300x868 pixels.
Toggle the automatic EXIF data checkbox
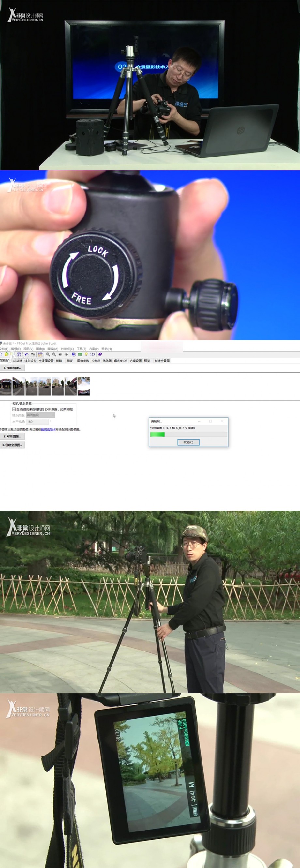pyautogui.click(x=14, y=409)
